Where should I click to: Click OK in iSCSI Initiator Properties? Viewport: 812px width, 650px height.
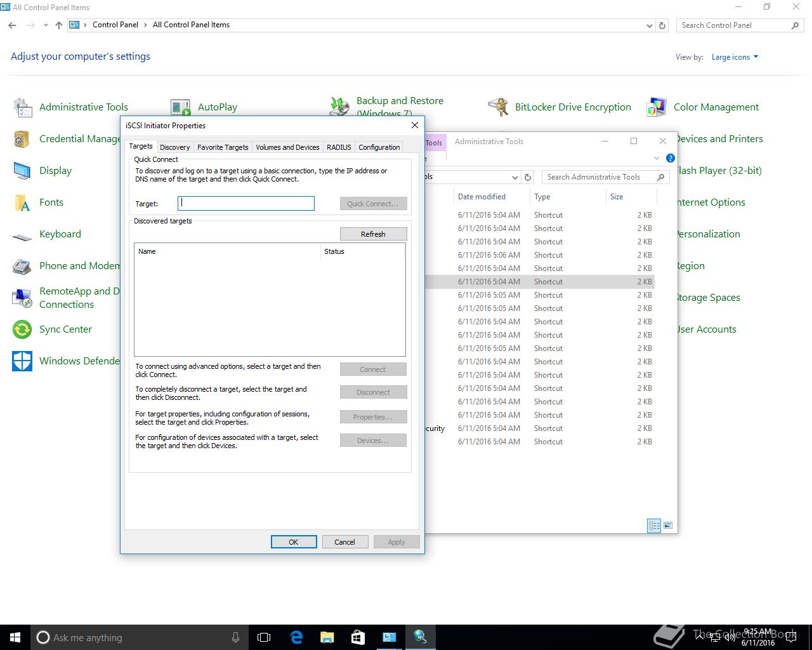(294, 542)
